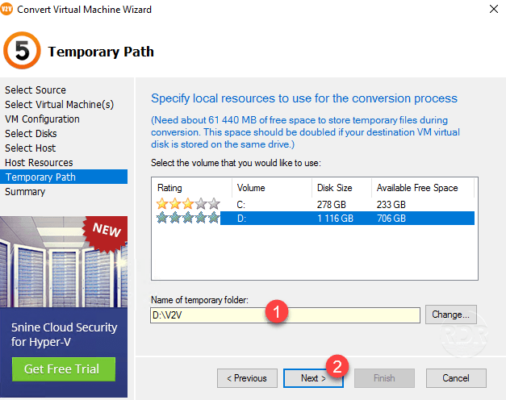Click the five-star rating of D: volume
Screen dimensions: 506x400
coord(188,218)
